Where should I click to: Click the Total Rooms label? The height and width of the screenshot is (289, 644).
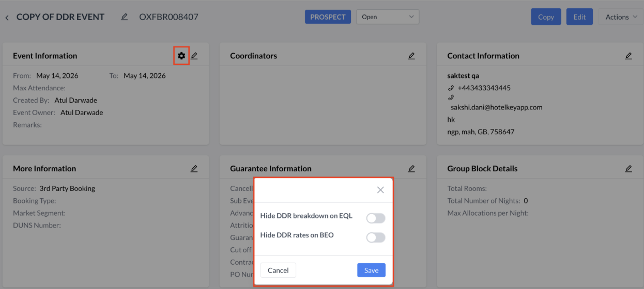tap(467, 188)
